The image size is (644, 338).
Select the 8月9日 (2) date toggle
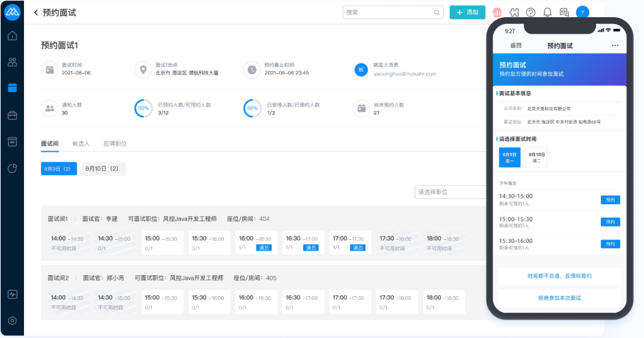tap(58, 168)
